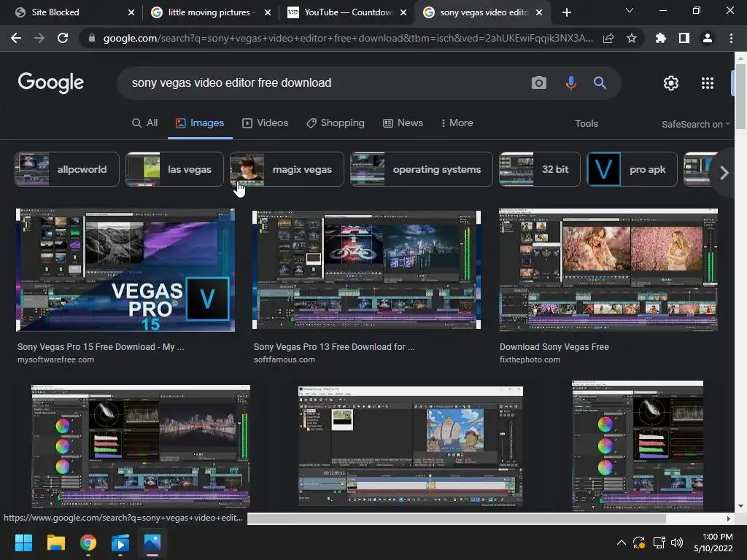
Task: Open volume control in system tray
Action: coord(676,542)
